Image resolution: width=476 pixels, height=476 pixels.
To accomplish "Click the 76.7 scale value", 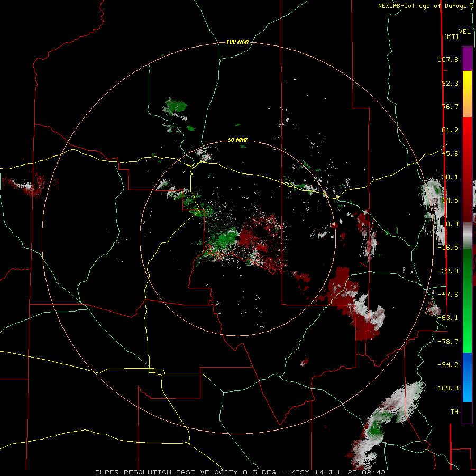I will [450, 106].
